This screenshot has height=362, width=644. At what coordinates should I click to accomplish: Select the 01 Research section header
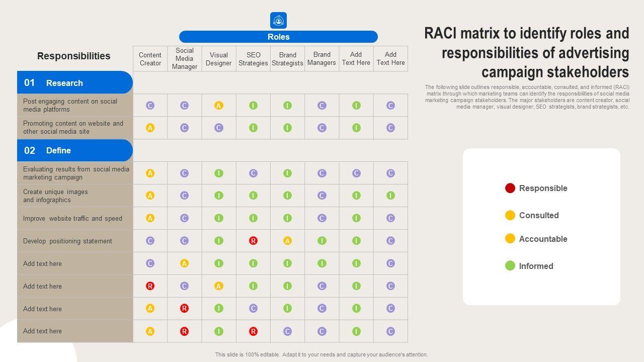(x=75, y=82)
